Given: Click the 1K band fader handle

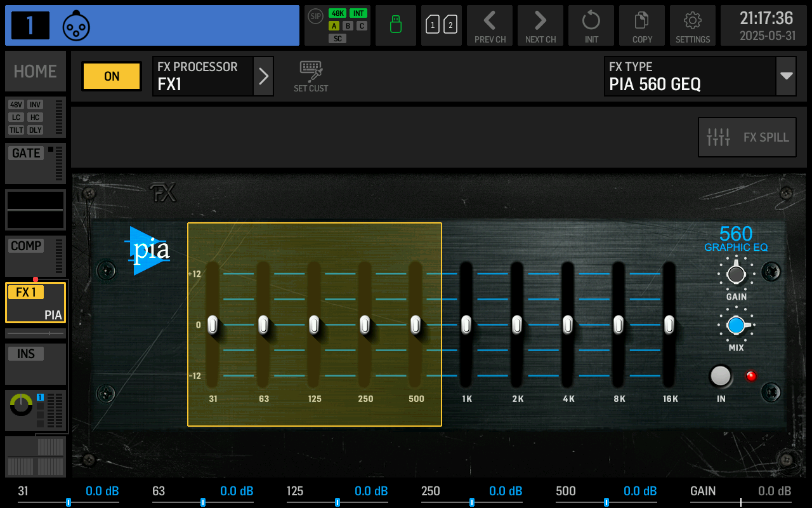Looking at the screenshot, I should coord(466,324).
